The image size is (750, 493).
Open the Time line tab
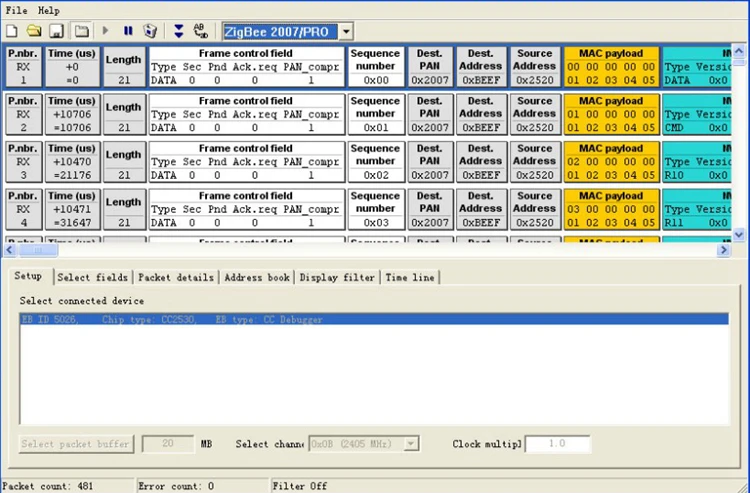(410, 277)
